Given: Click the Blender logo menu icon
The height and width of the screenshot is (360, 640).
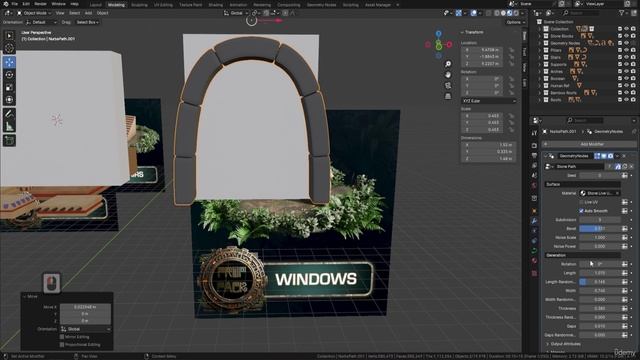Looking at the screenshot, I should (6, 4).
